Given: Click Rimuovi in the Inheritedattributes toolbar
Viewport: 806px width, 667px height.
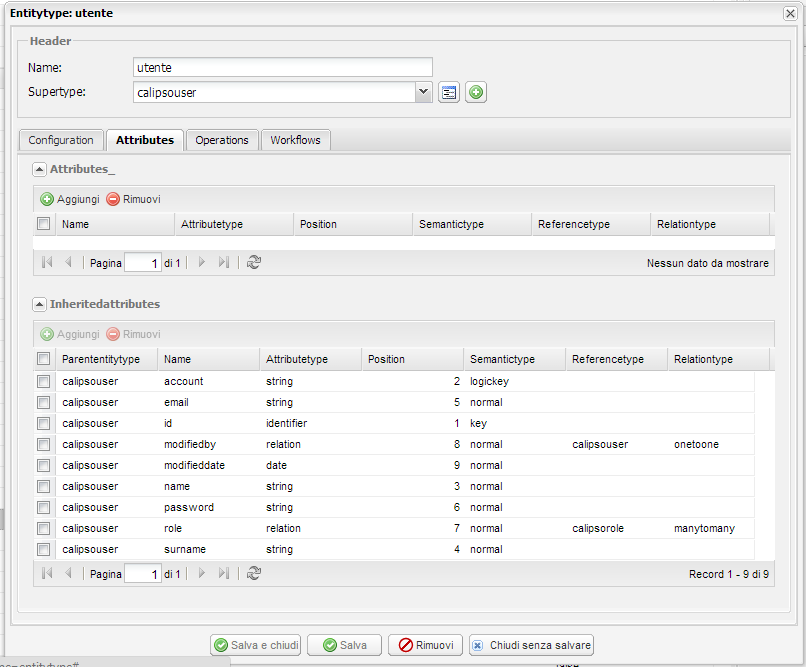Looking at the screenshot, I should coord(133,334).
